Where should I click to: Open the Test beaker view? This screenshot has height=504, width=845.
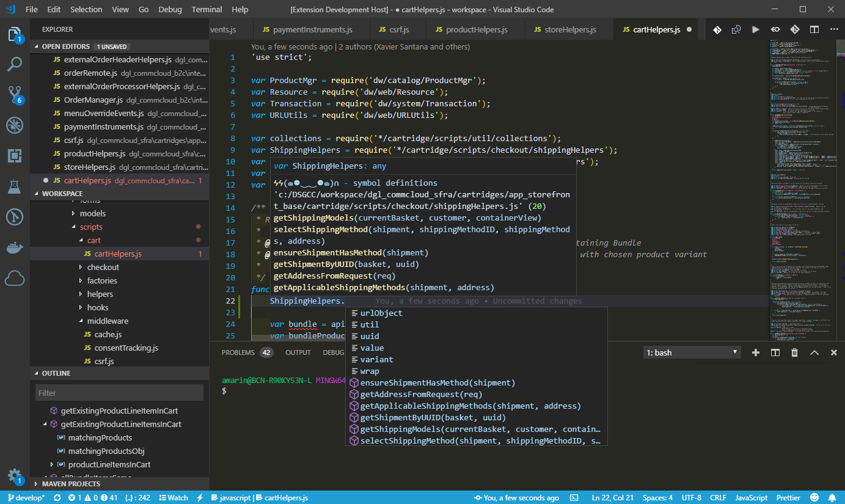coord(15,186)
